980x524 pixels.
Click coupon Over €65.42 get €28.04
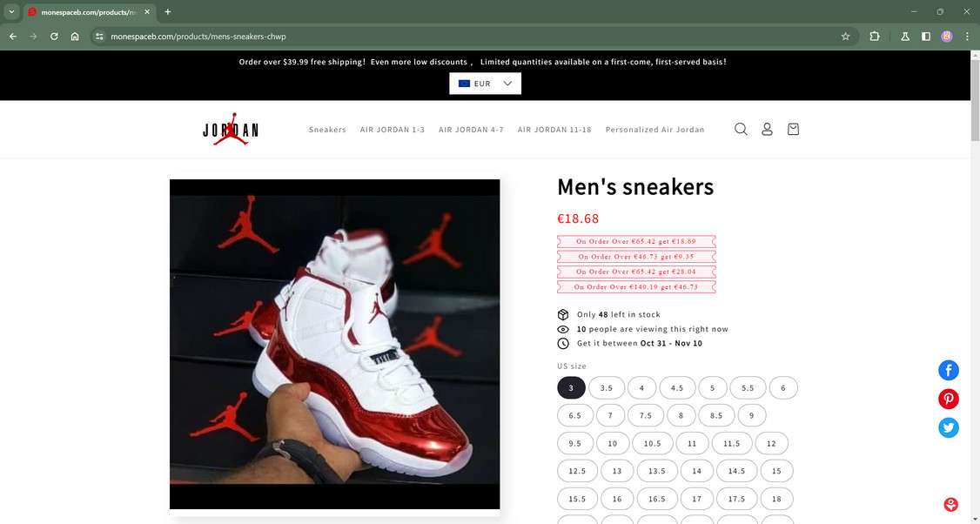click(636, 272)
